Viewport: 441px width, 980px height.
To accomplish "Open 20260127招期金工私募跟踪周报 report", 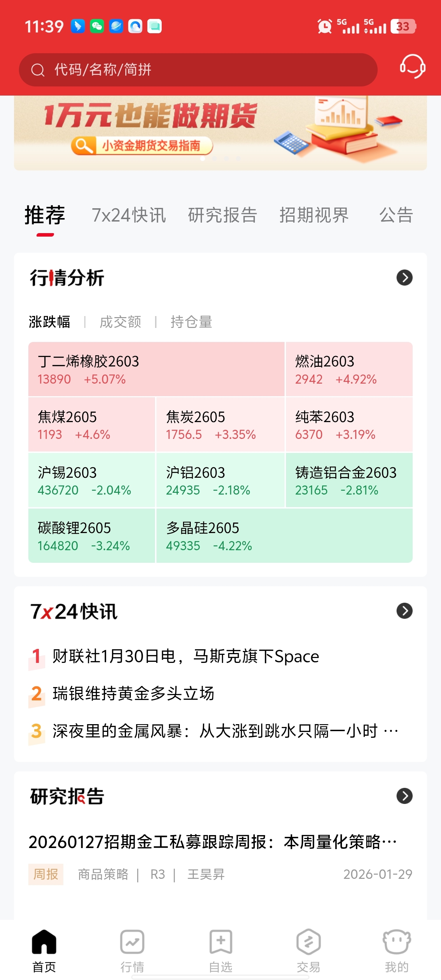I will [x=213, y=841].
